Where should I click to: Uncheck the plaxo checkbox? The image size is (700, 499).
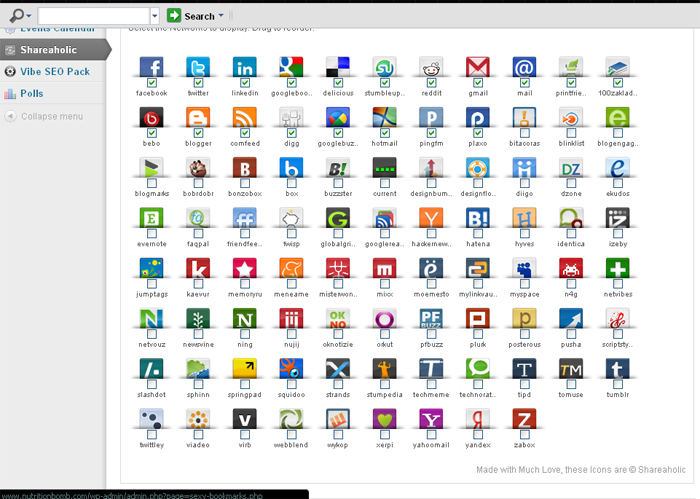coord(478,133)
